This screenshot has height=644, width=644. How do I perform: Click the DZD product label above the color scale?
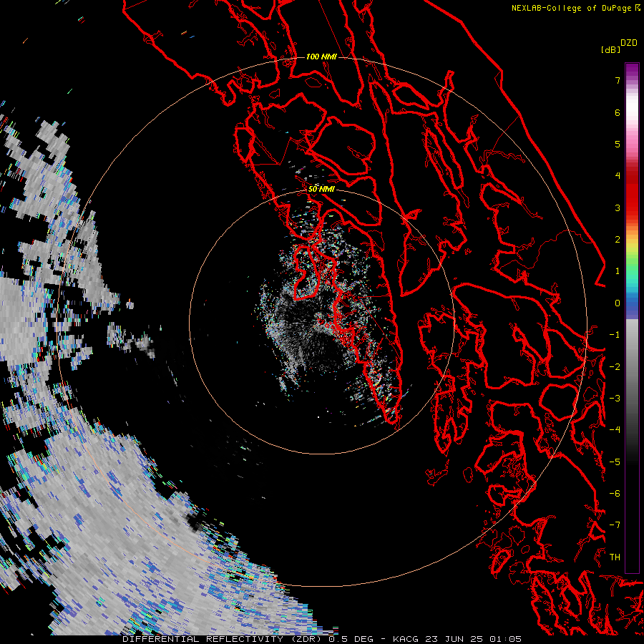(x=629, y=43)
